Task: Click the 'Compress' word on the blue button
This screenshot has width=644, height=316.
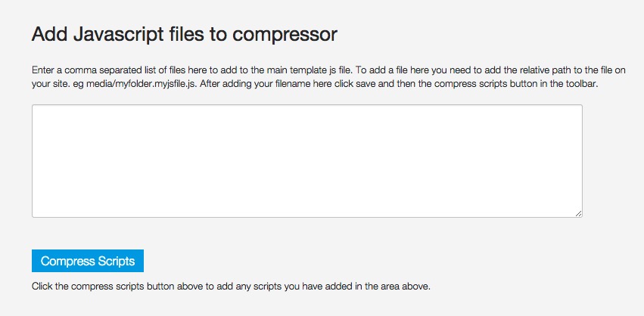Action: (x=64, y=261)
